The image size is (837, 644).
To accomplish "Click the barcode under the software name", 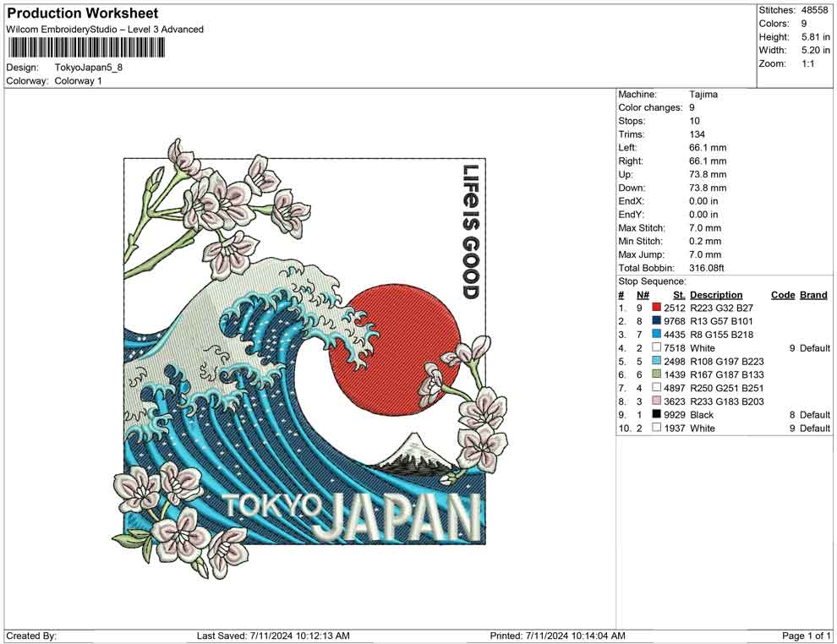I will coord(85,48).
